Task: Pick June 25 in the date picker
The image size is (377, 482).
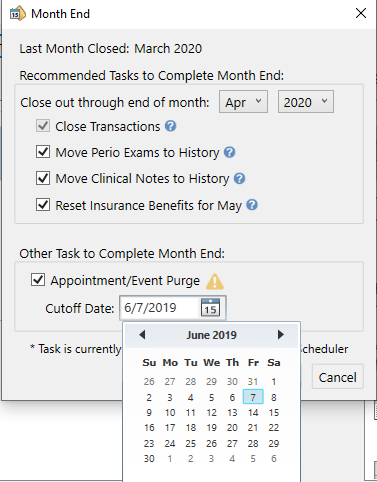Action: click(191, 443)
